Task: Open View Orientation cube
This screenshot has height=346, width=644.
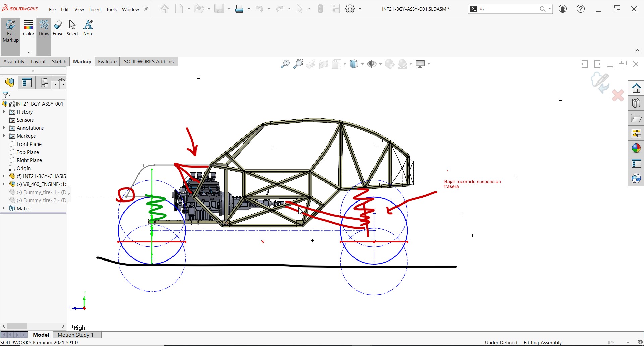Action: point(354,64)
